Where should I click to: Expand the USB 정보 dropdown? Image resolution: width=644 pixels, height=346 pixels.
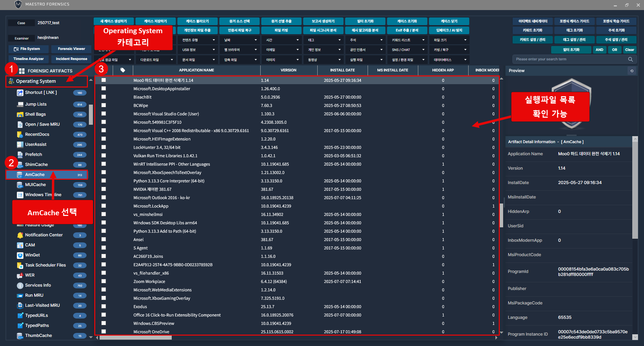click(x=198, y=50)
